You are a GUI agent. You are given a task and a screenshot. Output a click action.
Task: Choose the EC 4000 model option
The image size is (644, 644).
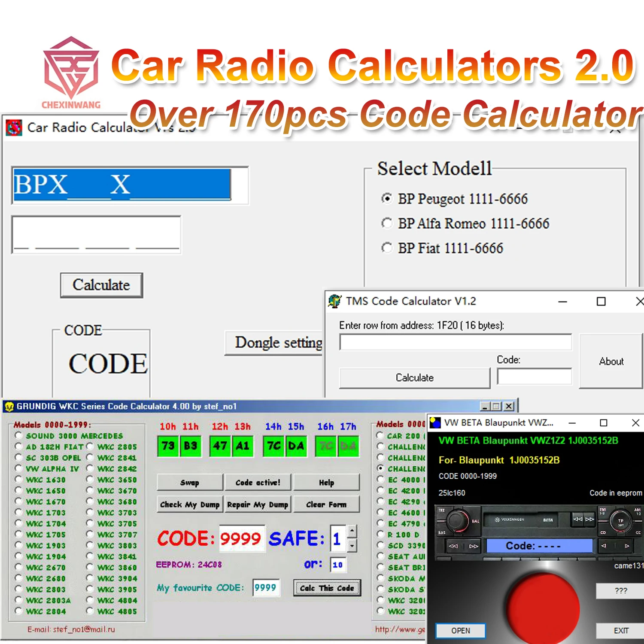point(380,480)
